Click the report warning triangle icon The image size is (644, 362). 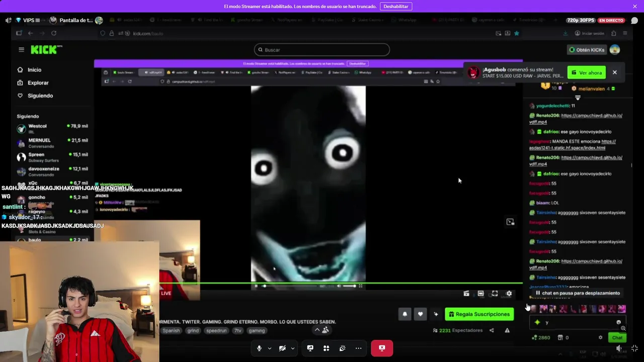(507, 330)
